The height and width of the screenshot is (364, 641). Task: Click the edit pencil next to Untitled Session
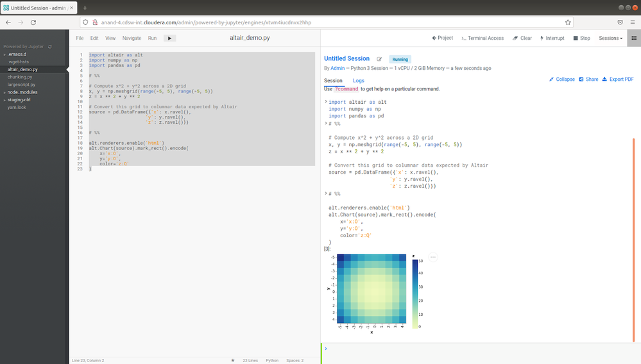[x=379, y=59]
